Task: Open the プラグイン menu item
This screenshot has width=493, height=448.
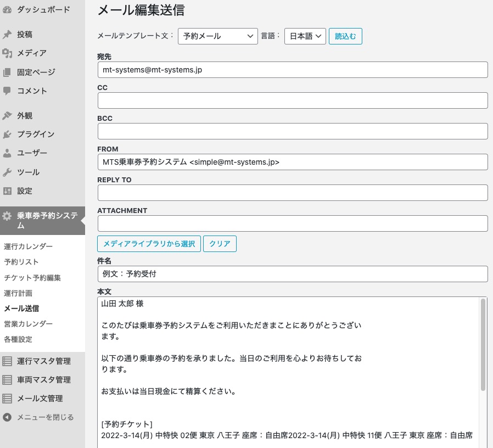Action: pyautogui.click(x=42, y=135)
